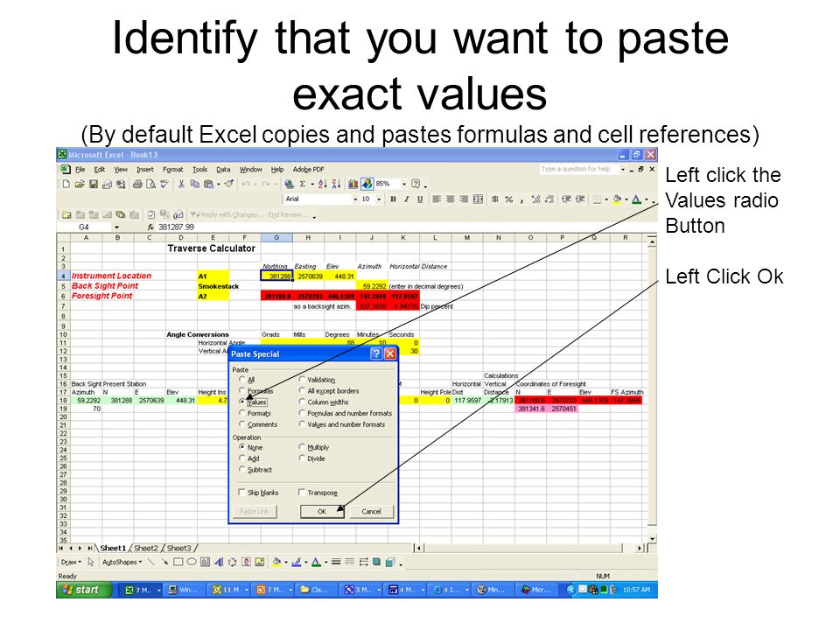This screenshot has height=630, width=840.
Task: Expand the AutoSum functions dropdown arrow
Action: (x=312, y=185)
